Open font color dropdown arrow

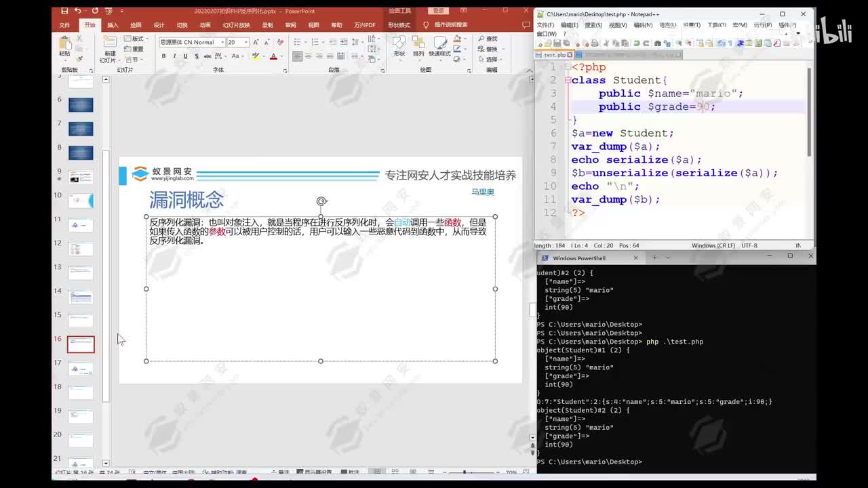281,56
